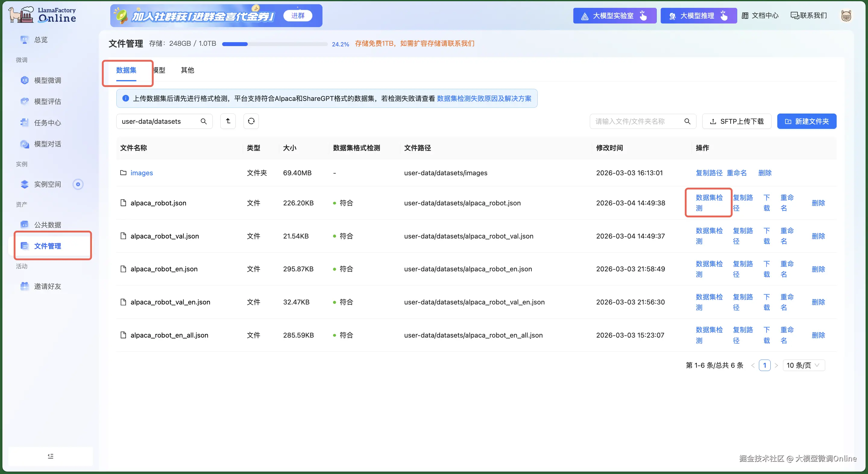The image size is (868, 474).
Task: Click the previous page chevron
Action: click(x=753, y=365)
